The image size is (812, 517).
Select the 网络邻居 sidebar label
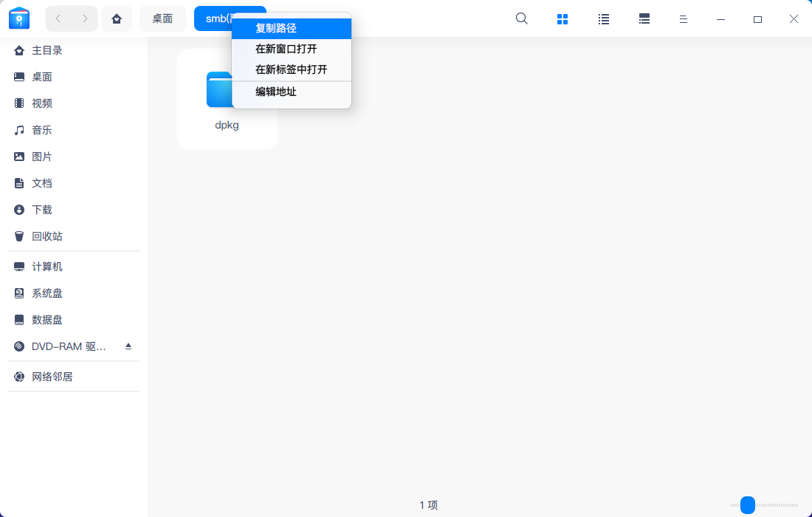(52, 377)
